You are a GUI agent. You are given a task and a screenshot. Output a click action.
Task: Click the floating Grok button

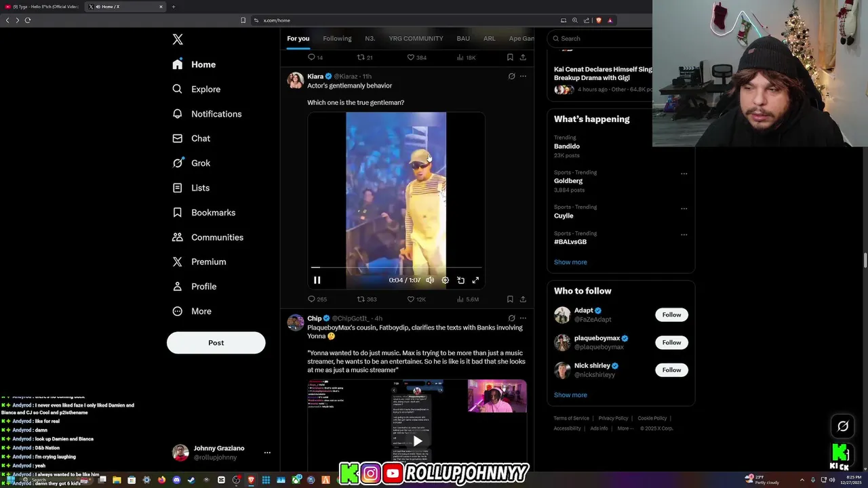pos(843,426)
